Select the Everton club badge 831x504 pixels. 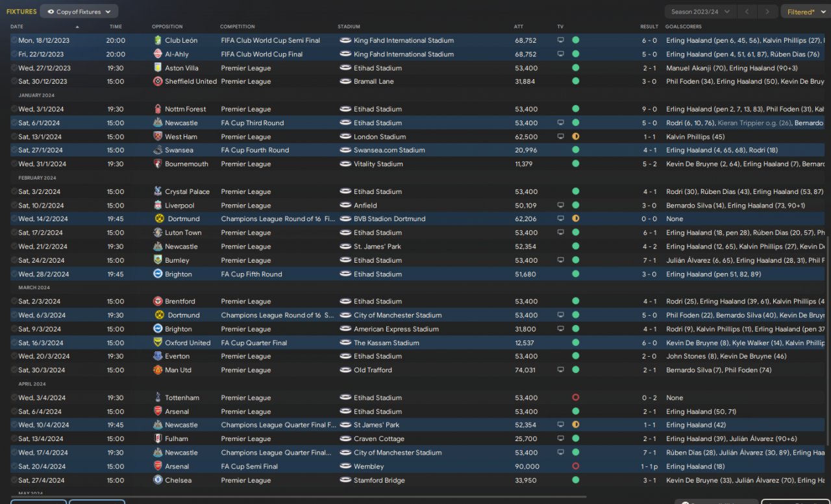[x=158, y=356]
